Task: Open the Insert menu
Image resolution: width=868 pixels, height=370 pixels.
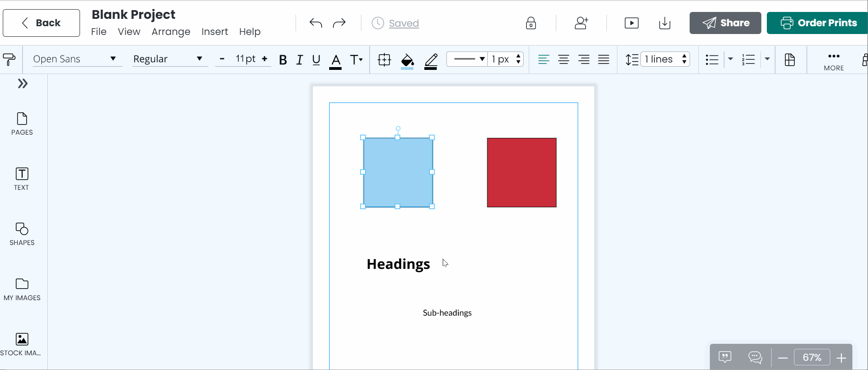Action: pyautogui.click(x=215, y=32)
